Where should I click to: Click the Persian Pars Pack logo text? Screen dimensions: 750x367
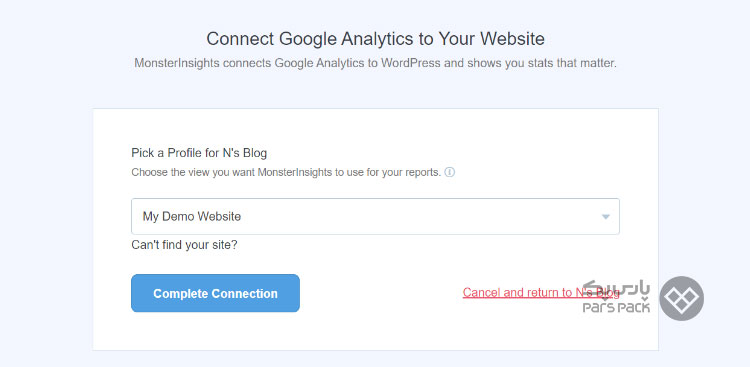(x=618, y=289)
